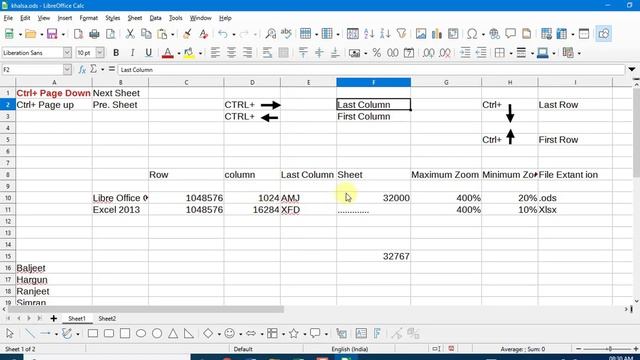
Task: Open the Font Size dropdown
Action: pos(100,53)
